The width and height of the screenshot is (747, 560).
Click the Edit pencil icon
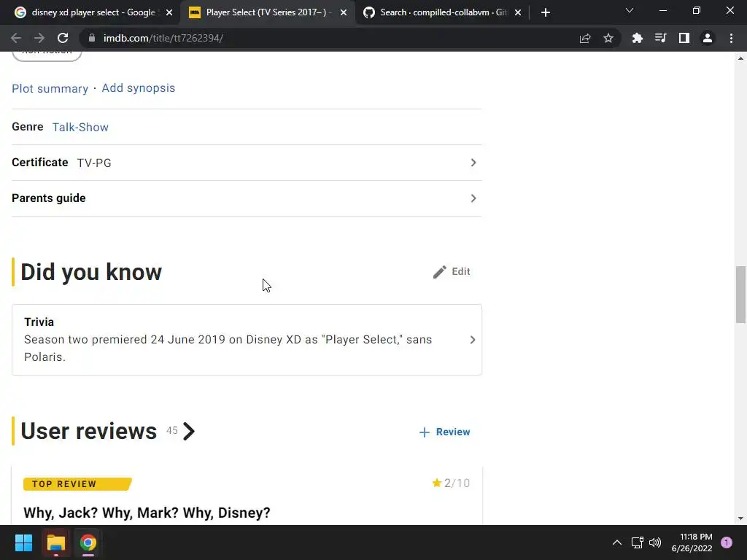pos(439,272)
